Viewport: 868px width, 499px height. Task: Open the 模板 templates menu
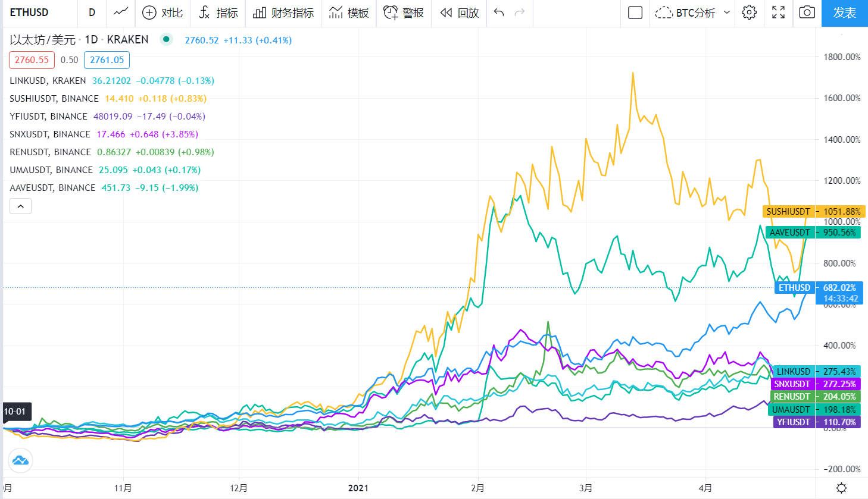click(348, 13)
